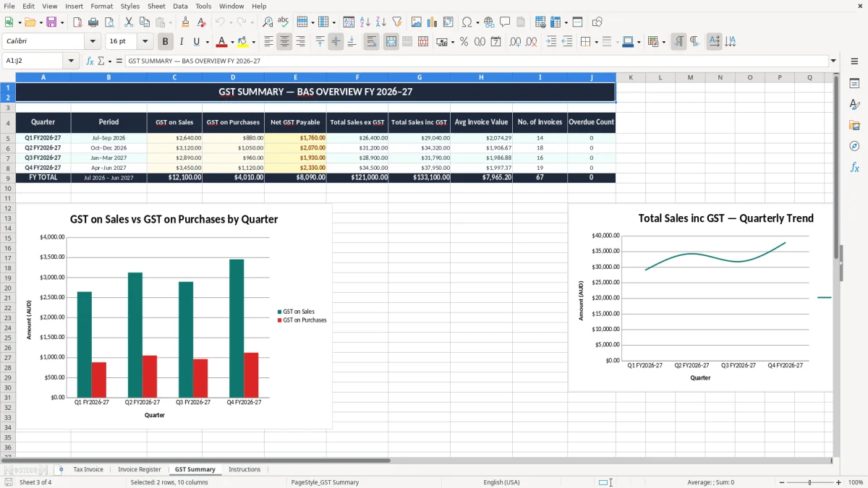Click the Find and Replace icon
The height and width of the screenshot is (488, 868).
(x=268, y=22)
